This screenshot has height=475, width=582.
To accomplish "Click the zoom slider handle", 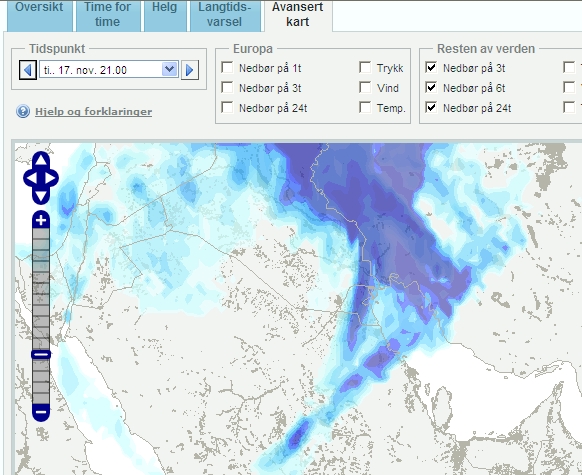I will 41,354.
